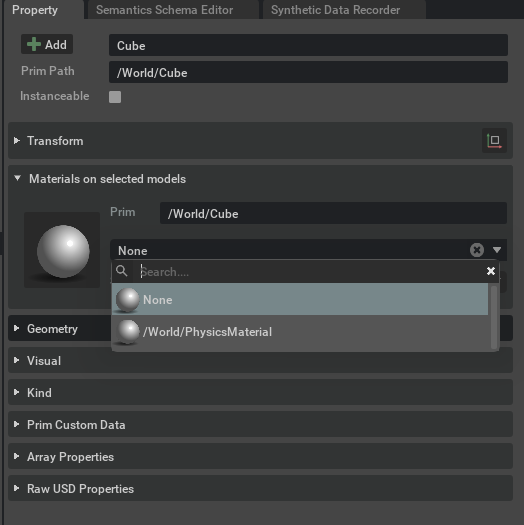Image resolution: width=524 pixels, height=525 pixels.
Task: Select None in the material list
Action: [x=300, y=299]
